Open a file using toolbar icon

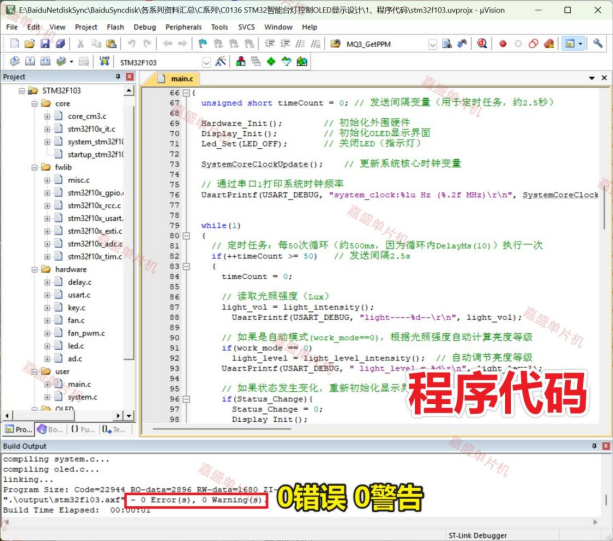pyautogui.click(x=30, y=43)
